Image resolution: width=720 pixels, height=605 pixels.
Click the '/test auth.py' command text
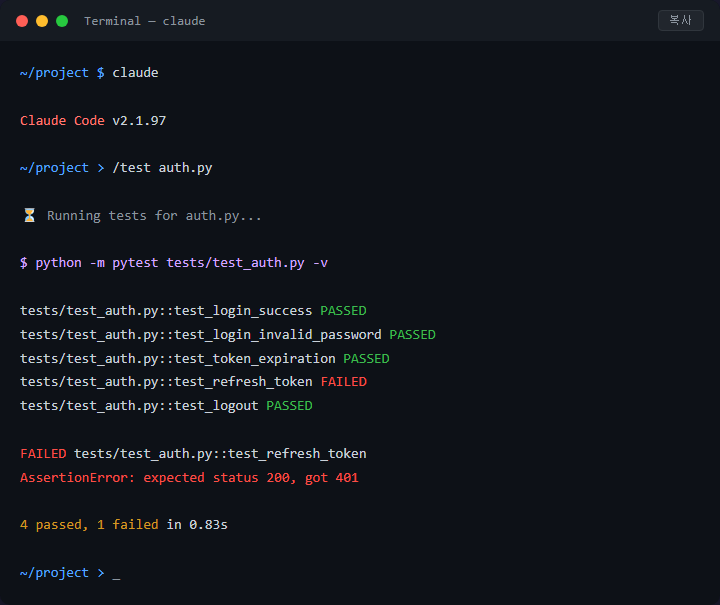coord(163,168)
